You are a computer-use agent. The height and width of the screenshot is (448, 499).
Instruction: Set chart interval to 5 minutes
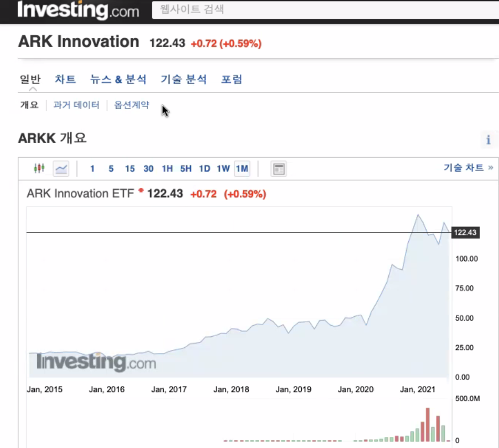pos(111,168)
